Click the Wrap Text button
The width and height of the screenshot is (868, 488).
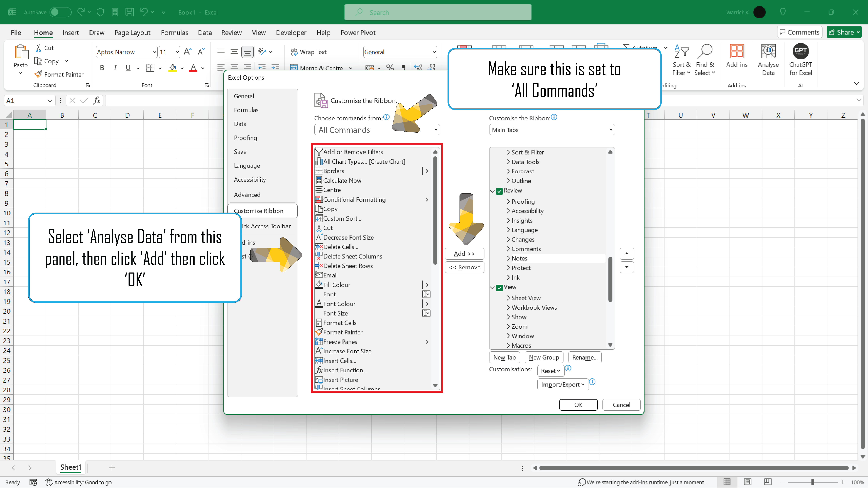coord(308,52)
